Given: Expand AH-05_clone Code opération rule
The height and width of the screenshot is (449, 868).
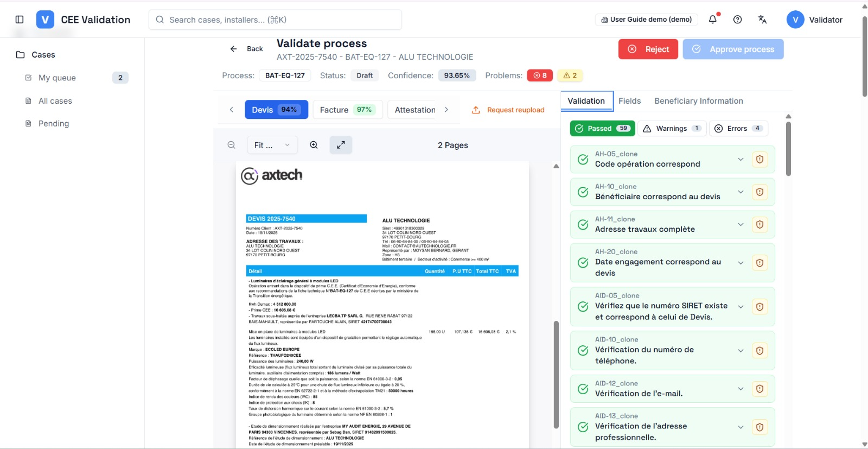Looking at the screenshot, I should [741, 160].
